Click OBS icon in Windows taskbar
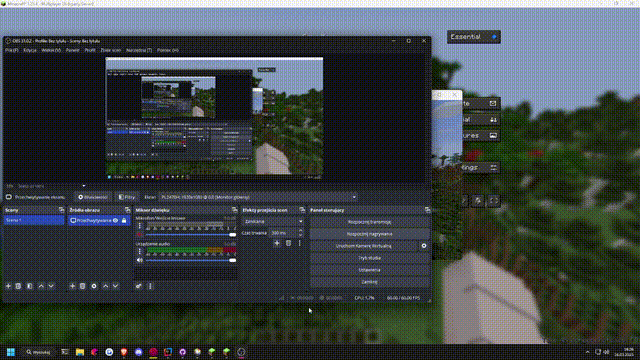Screen dimensions: 640x360 pyautogui.click(x=241, y=352)
